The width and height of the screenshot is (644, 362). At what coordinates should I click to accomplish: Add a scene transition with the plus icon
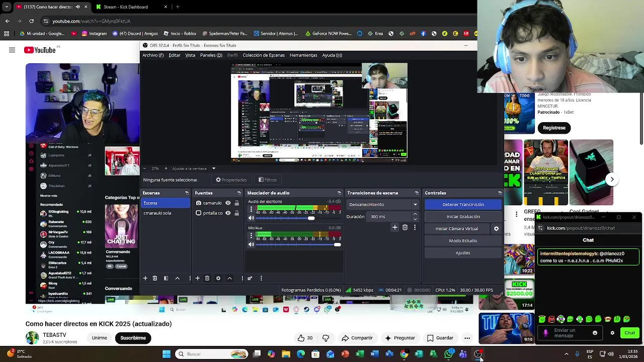pos(395,228)
